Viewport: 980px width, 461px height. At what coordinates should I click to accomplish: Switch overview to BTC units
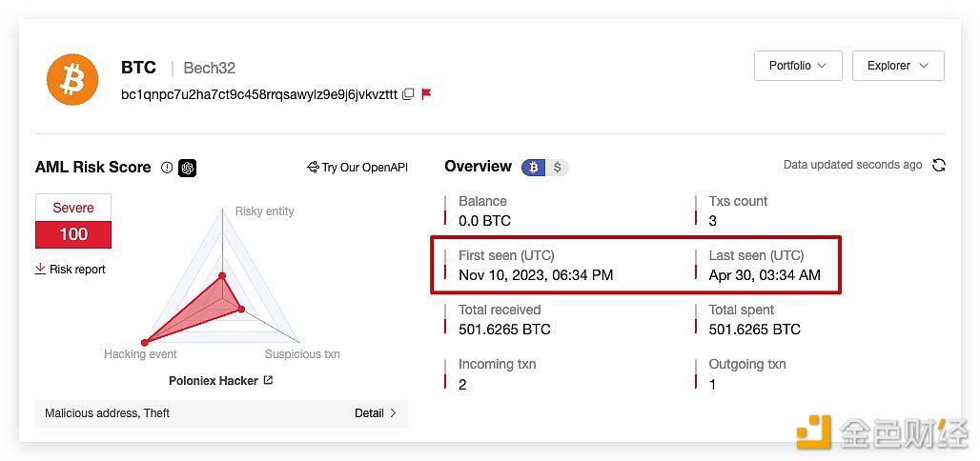click(x=534, y=167)
